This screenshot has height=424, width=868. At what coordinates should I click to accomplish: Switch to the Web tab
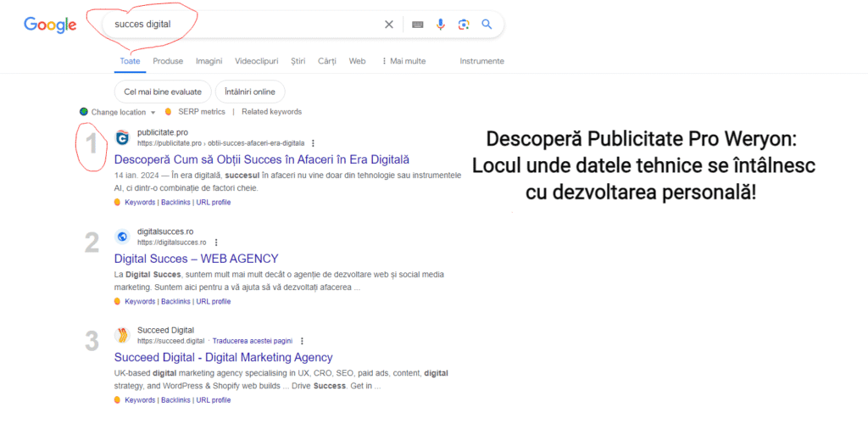[357, 61]
